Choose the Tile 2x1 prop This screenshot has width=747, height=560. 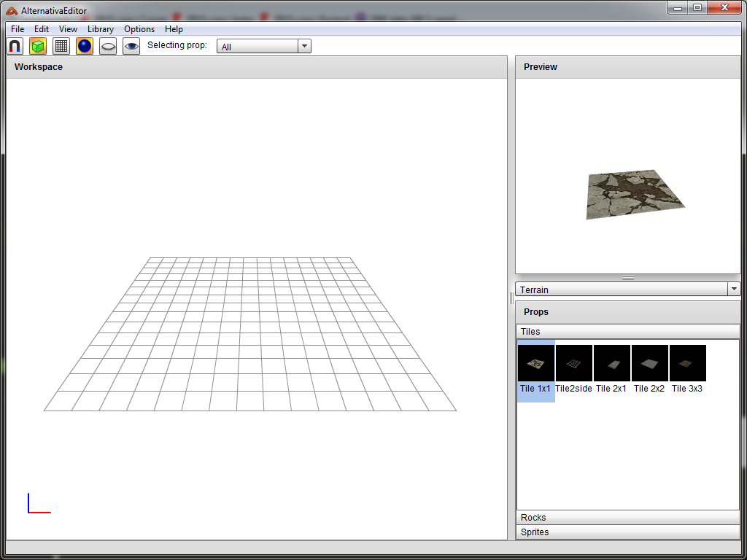pos(612,364)
